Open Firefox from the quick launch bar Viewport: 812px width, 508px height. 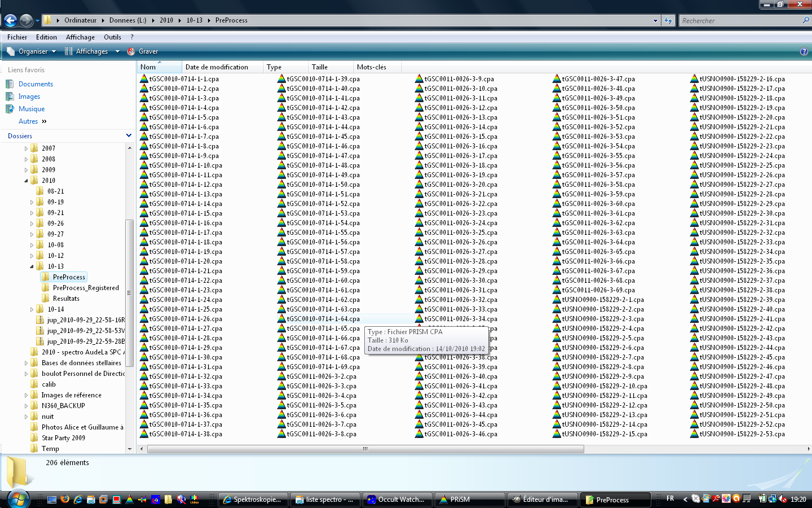click(x=65, y=500)
